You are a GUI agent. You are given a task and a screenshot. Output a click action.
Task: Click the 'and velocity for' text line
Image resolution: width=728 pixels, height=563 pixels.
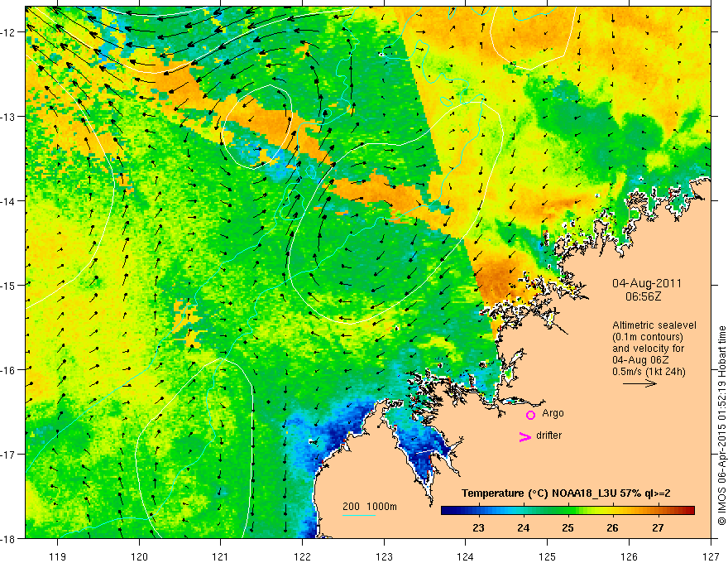point(648,349)
